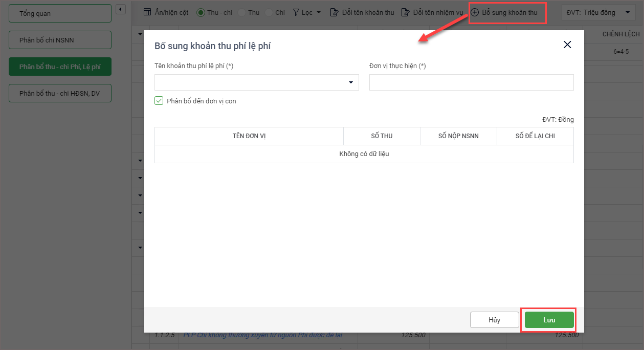Switch to Phân bổ chi NSNN tab

60,40
